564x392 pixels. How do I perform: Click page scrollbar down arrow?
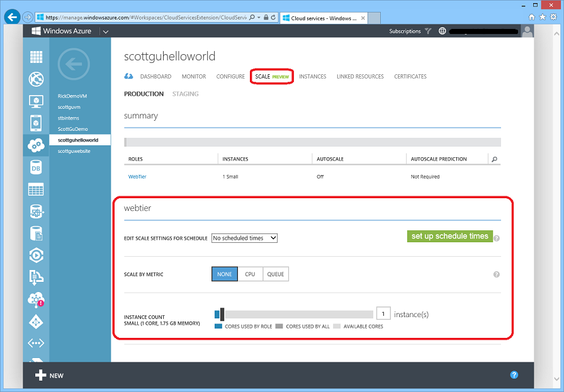(556, 379)
